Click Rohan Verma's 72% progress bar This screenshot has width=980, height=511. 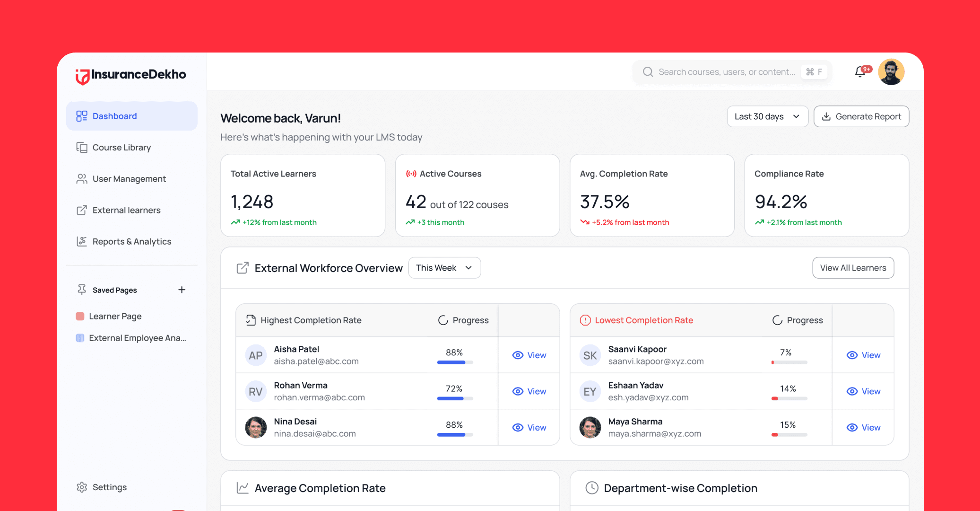tap(455, 398)
